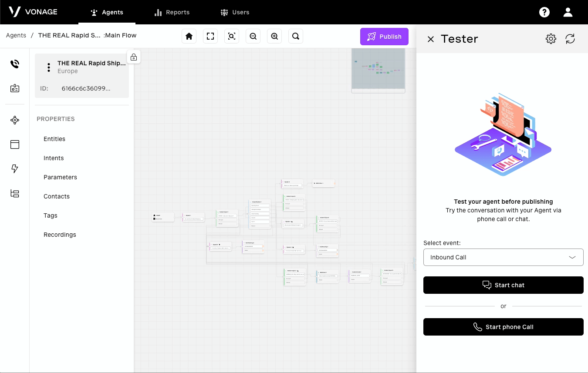The width and height of the screenshot is (588, 373).
Task: Click THE REAL Rapid Ship... agent name
Action: click(x=91, y=63)
